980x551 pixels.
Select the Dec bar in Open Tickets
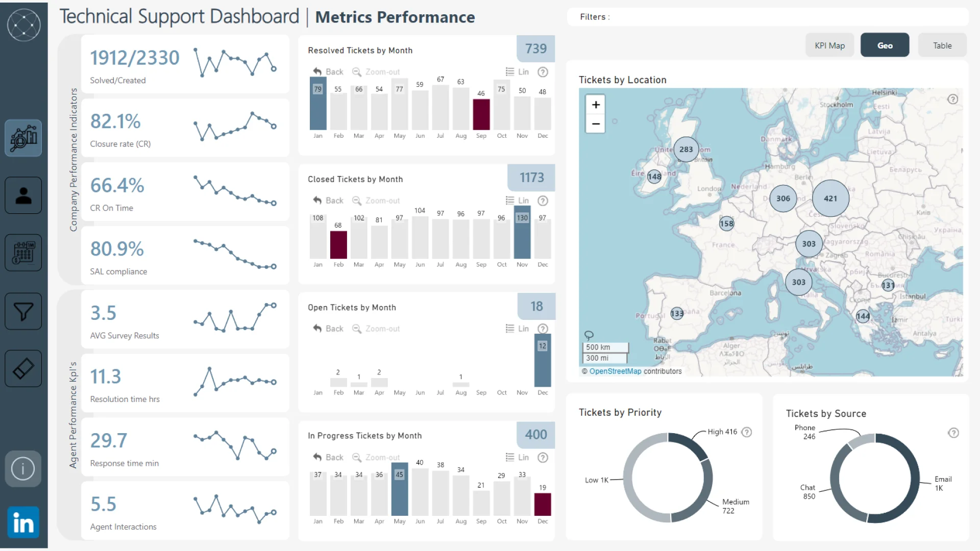click(x=543, y=360)
